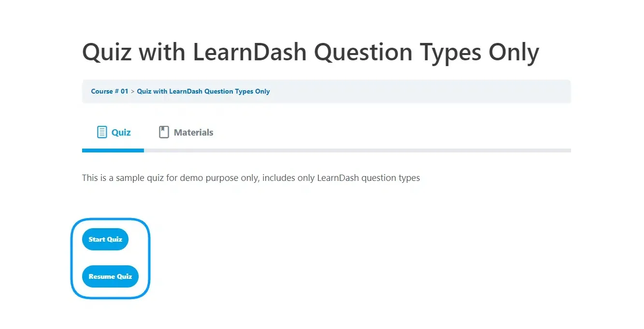Screen dimensions: 644x329
Task: Click the blue progress bar segment
Action: click(113, 150)
